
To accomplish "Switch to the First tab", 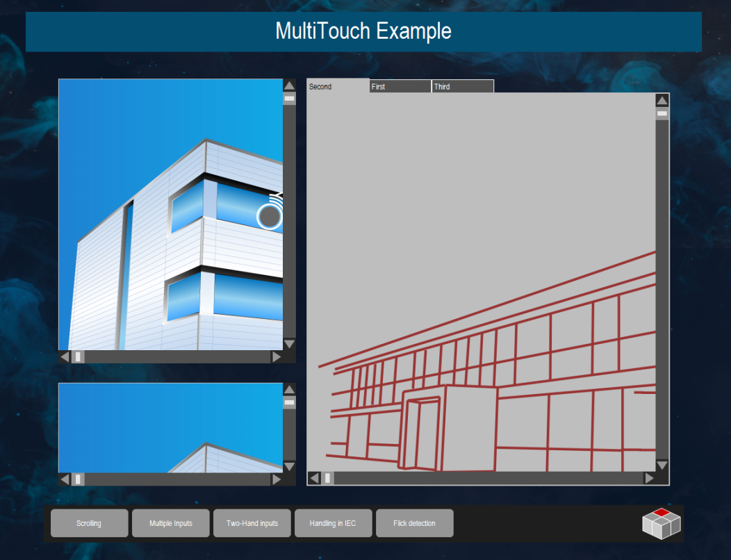I will [x=400, y=86].
